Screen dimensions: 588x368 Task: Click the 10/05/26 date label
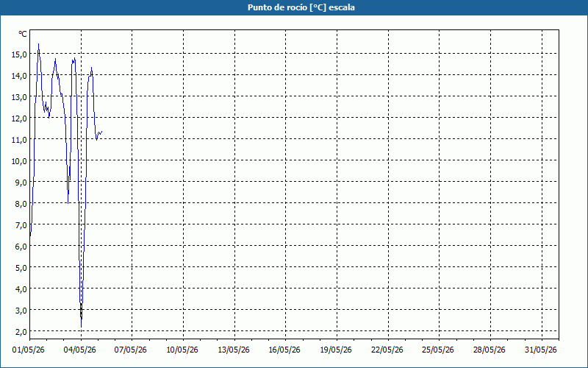click(x=182, y=350)
